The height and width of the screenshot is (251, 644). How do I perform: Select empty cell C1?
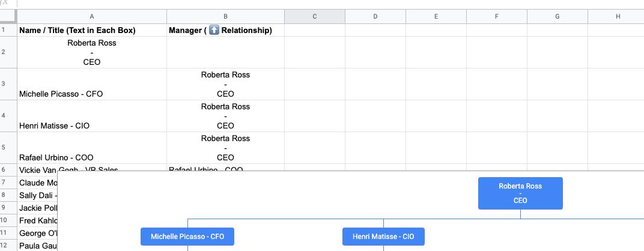pos(314,30)
